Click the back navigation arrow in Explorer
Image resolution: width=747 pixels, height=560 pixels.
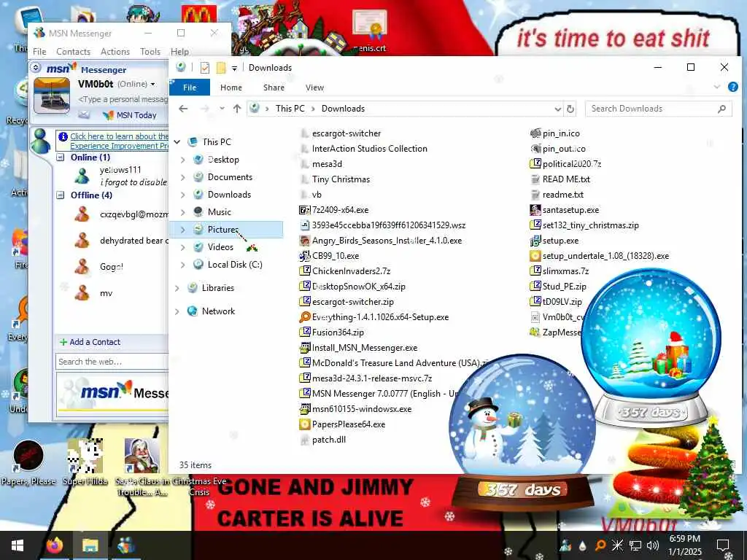183,109
